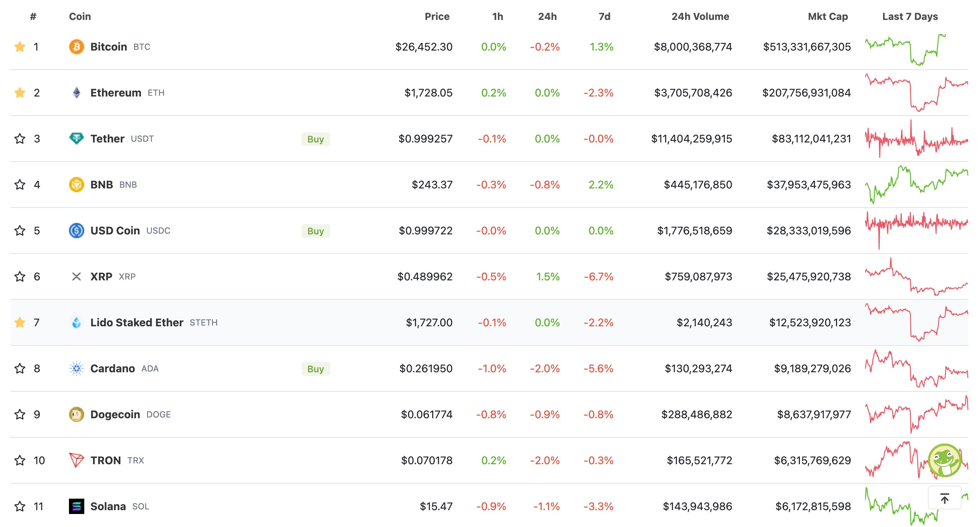Star Dogecoin as a favorite
This screenshot has height=527, width=980.
(x=20, y=414)
